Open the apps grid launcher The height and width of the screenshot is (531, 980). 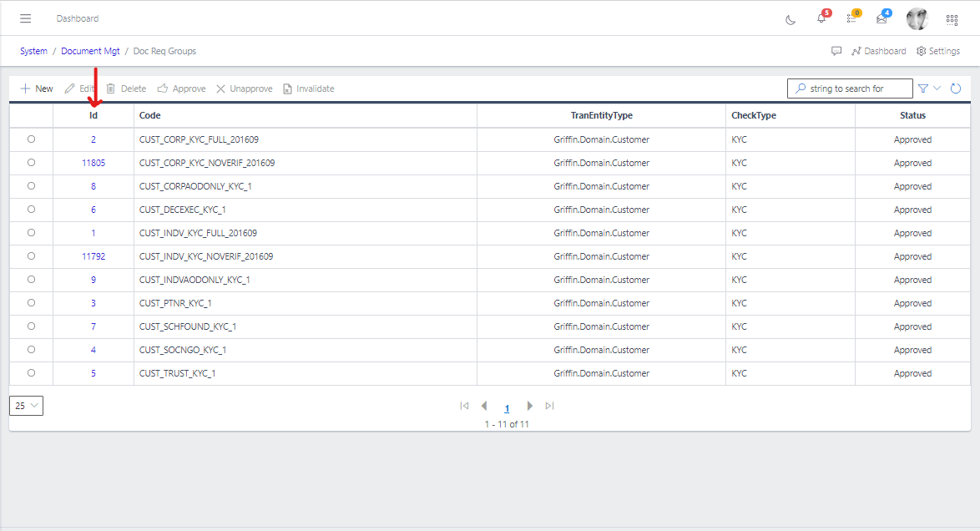[952, 19]
